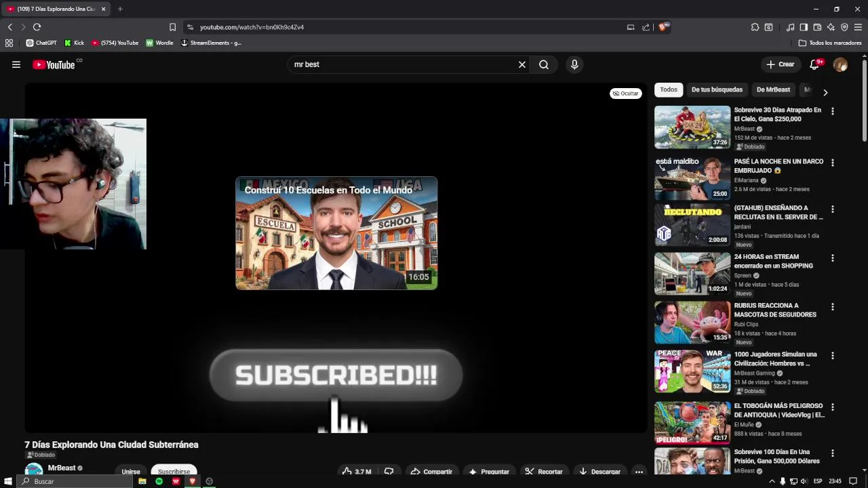Select the Todos filter chip

[x=669, y=89]
